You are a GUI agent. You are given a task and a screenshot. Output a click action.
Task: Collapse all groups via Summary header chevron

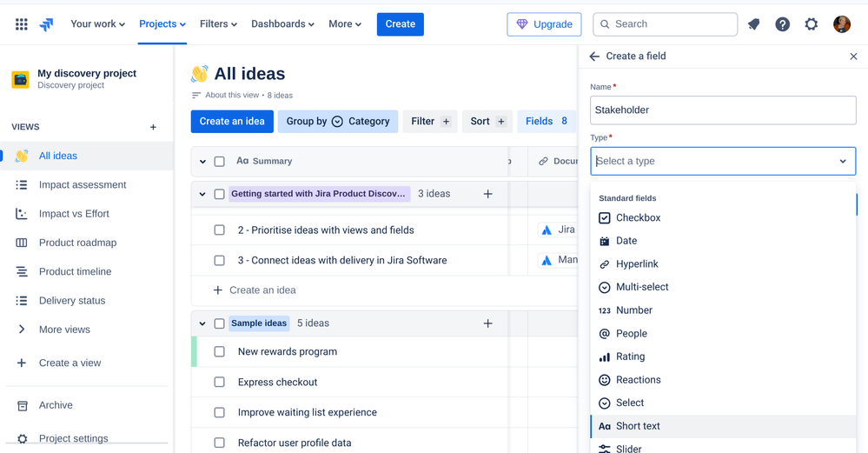(202, 162)
